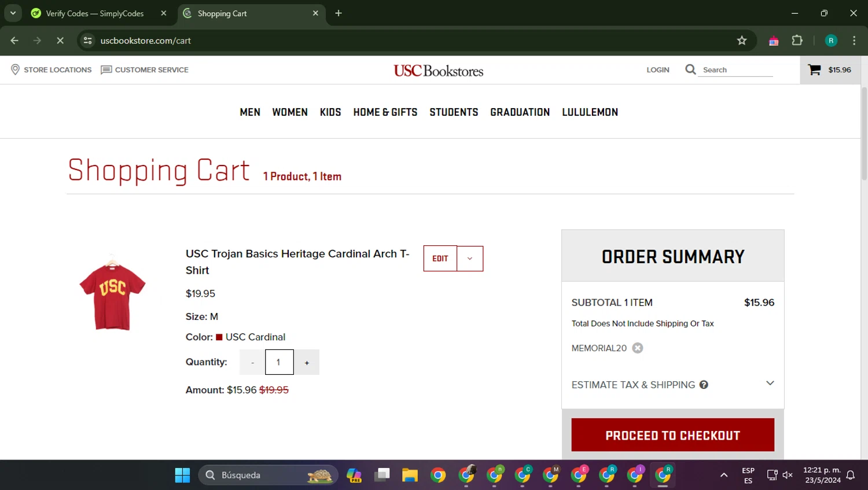Open Task View in the taskbar
This screenshot has height=490, width=868.
[x=382, y=475]
